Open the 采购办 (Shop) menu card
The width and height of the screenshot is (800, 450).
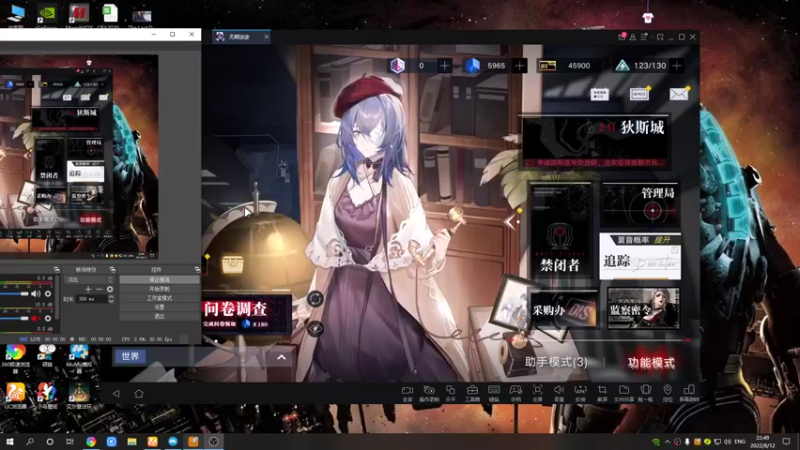[x=564, y=309]
